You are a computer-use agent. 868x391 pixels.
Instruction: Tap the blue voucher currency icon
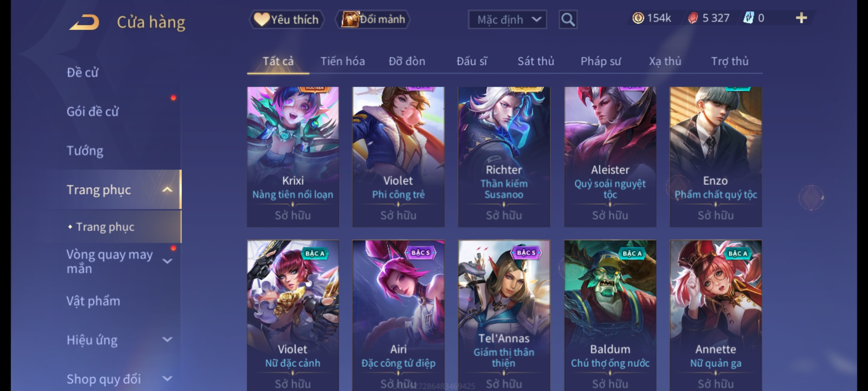[x=748, y=18]
